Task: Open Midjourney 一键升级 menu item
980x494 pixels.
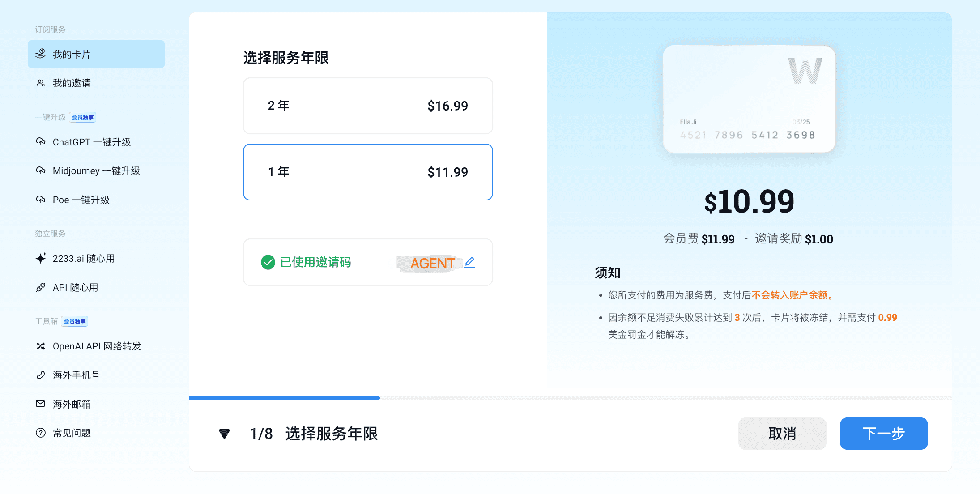Action: (96, 171)
